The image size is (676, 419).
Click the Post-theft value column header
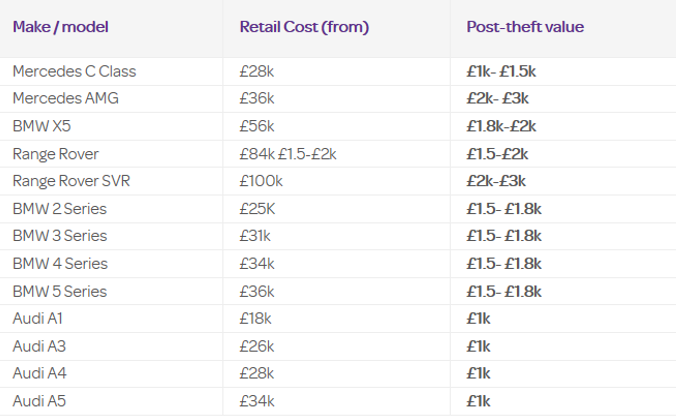click(x=525, y=27)
